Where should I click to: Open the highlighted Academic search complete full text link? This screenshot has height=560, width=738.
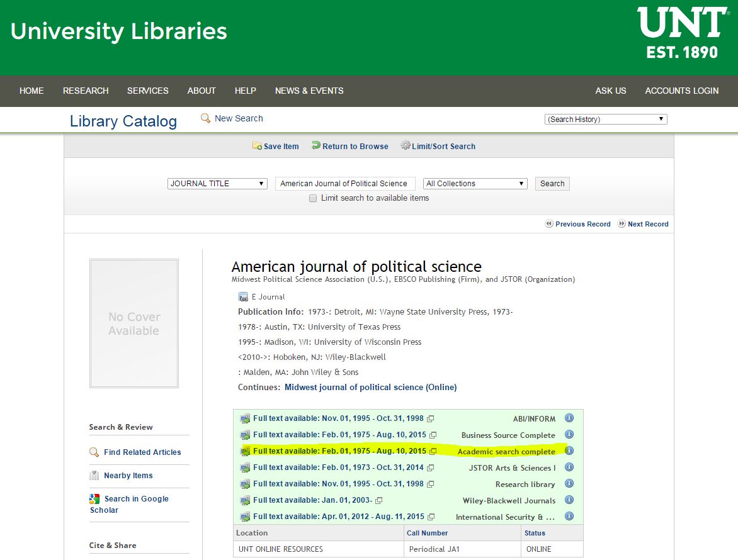point(340,451)
